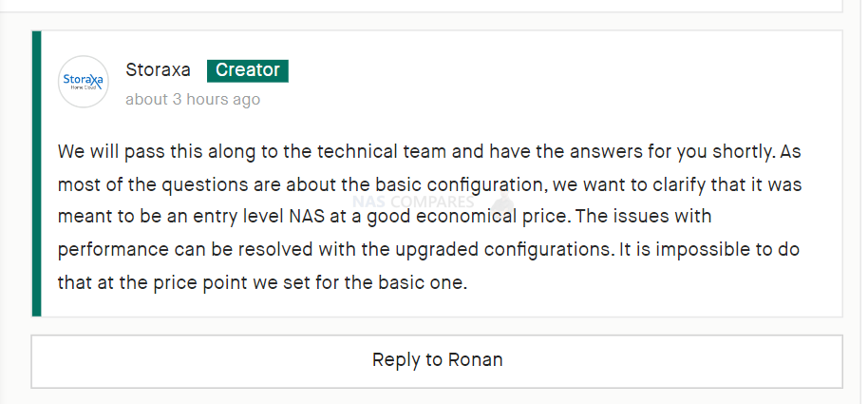Click the phrase "economical price" in the comment
Screen dimensions: 868x404
pos(492,216)
